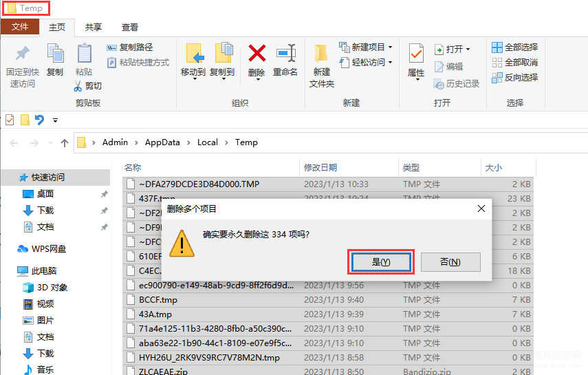Click Admin in the address bar
588x375 pixels.
[115, 142]
